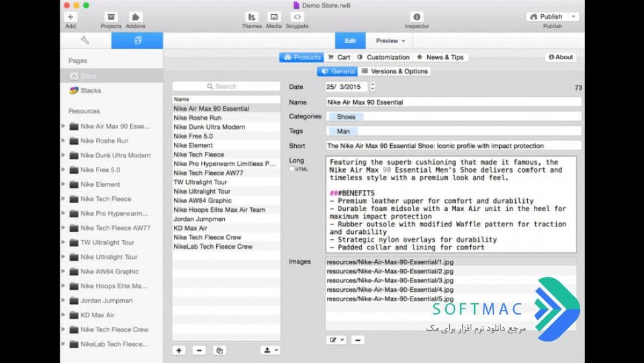Click the NikeLab Tech Fleece... folder icon

(74, 344)
